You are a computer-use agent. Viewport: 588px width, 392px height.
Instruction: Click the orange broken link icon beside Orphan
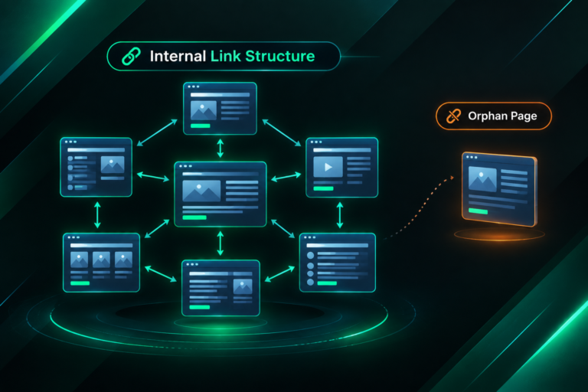(453, 116)
